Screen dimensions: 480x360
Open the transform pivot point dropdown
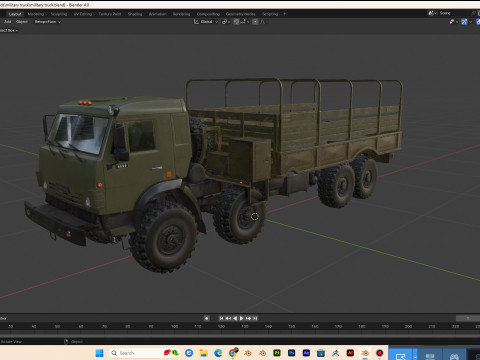[226, 22]
